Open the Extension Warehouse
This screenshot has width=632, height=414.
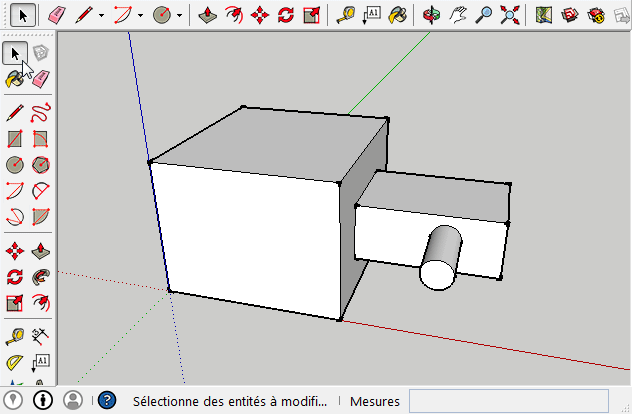coord(596,15)
